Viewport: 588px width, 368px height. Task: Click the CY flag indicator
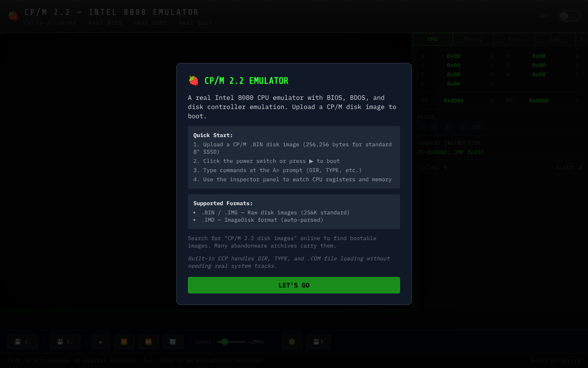tap(477, 127)
